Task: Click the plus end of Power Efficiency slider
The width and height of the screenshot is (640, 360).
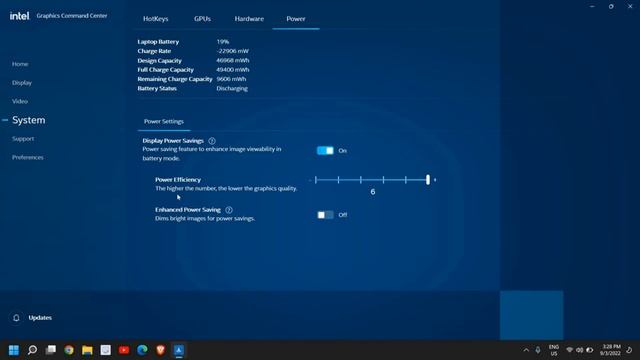Action: pos(435,180)
